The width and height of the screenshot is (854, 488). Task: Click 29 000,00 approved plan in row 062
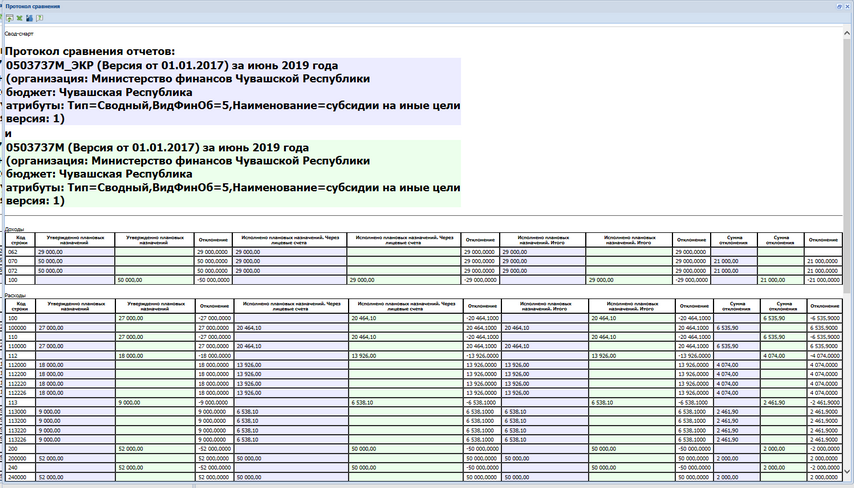(x=75, y=252)
